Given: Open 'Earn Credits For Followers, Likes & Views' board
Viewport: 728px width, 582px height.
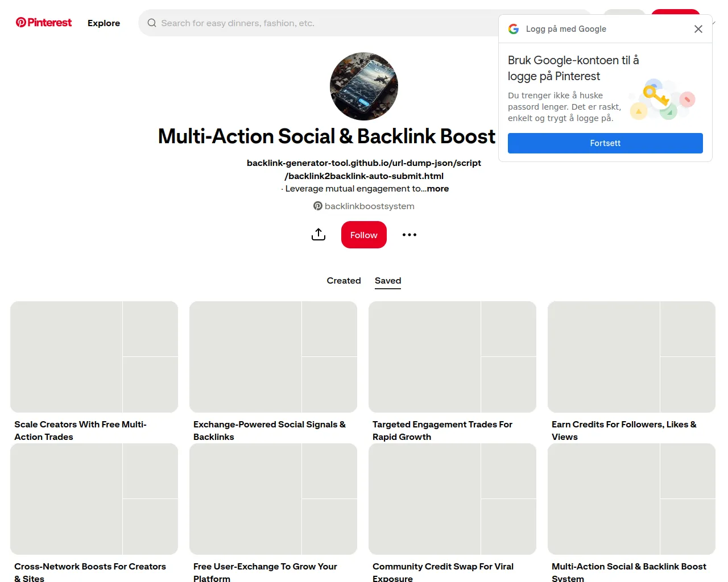Looking at the screenshot, I should pyautogui.click(x=631, y=357).
